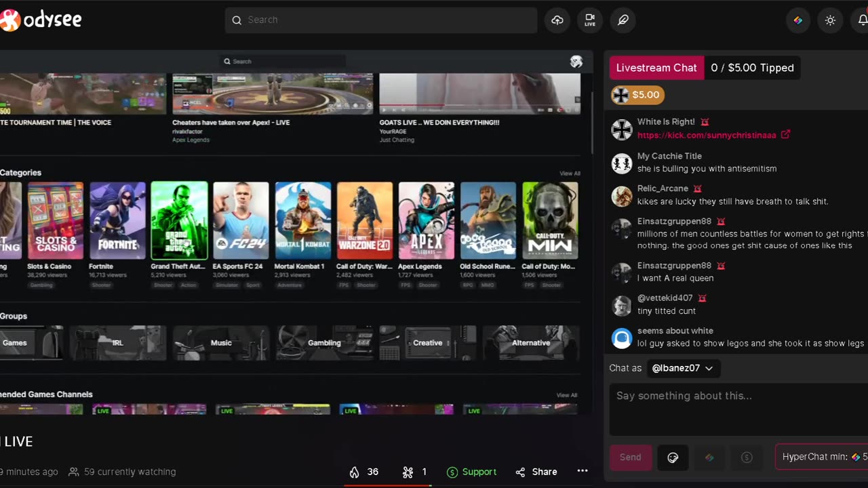Click View All beside Categories
The height and width of the screenshot is (488, 868).
[570, 174]
